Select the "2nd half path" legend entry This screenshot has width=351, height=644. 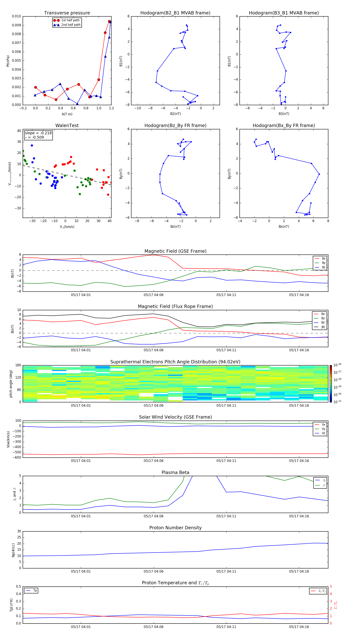pos(67,25)
